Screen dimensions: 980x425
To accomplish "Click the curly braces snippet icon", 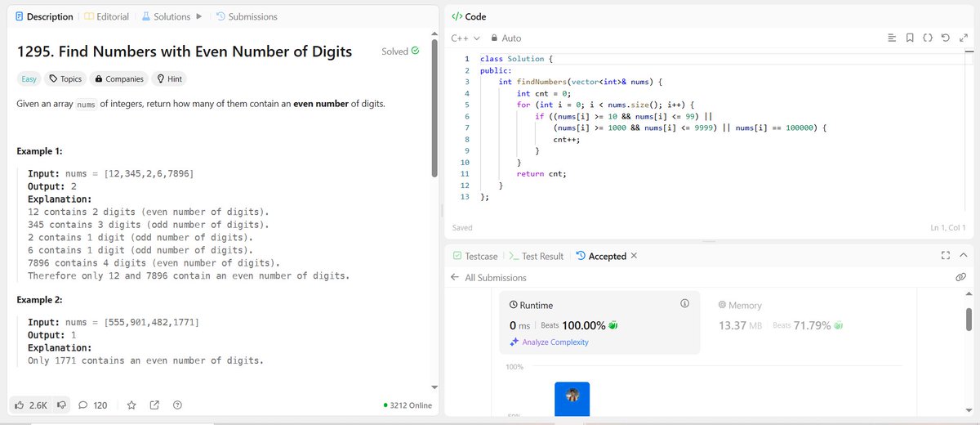I will coord(928,38).
